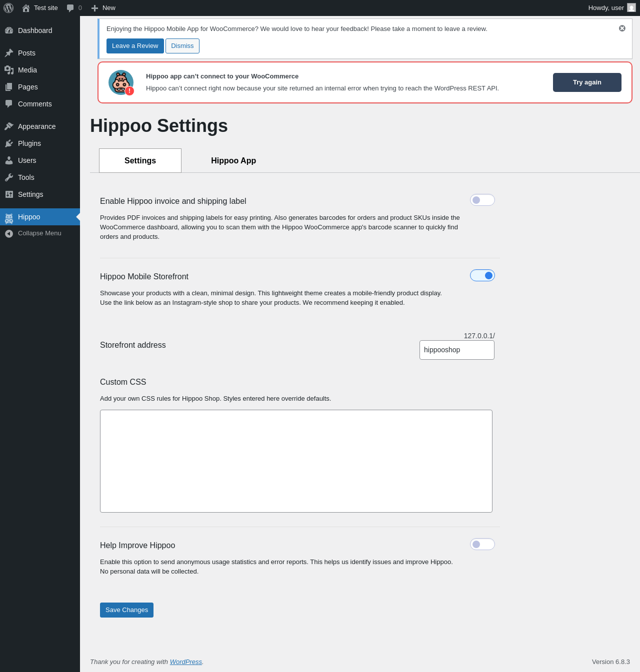
Task: Click the Plugins plug icon
Action: 9,143
